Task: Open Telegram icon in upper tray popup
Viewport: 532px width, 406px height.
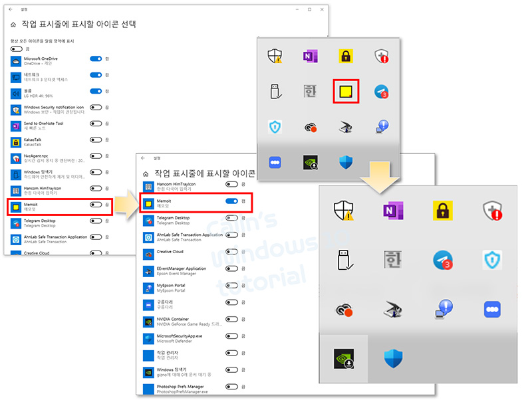Action: 381,92
